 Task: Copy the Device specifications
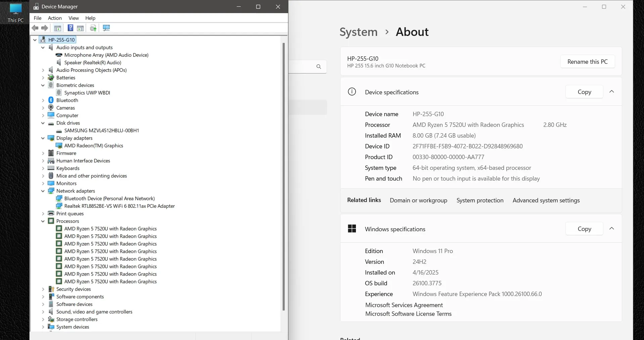[584, 92]
